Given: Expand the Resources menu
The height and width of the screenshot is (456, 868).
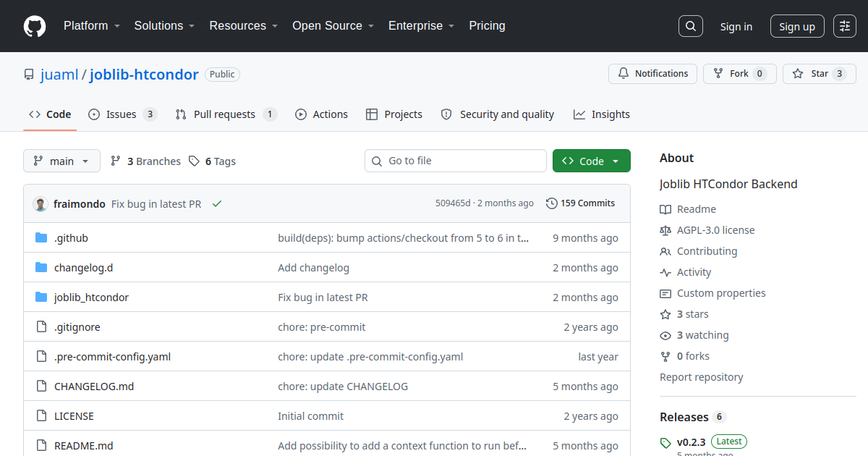Looking at the screenshot, I should (244, 26).
